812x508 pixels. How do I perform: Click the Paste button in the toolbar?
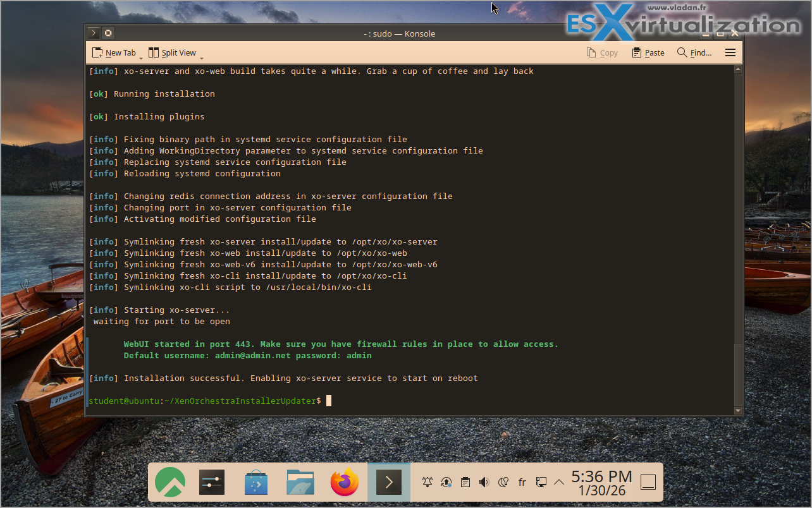[x=648, y=53]
